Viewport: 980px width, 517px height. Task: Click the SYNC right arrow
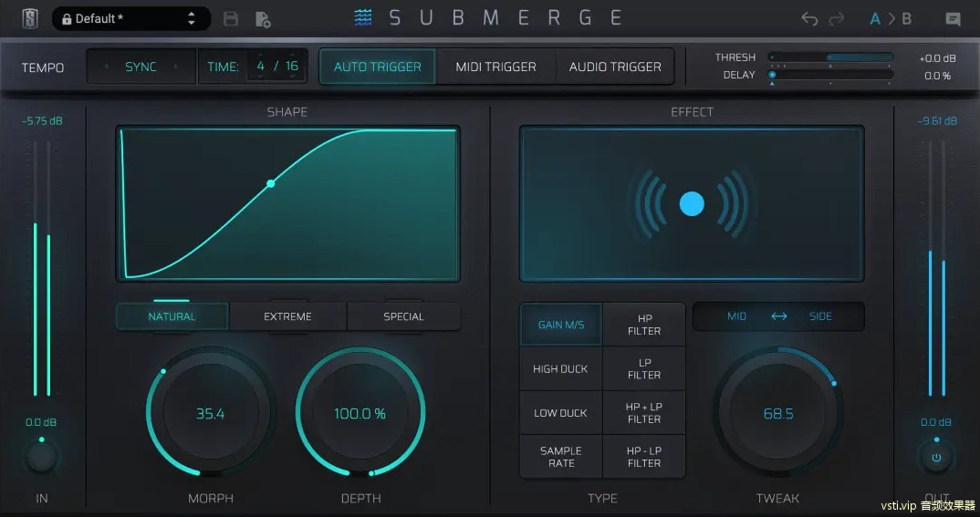point(175,67)
